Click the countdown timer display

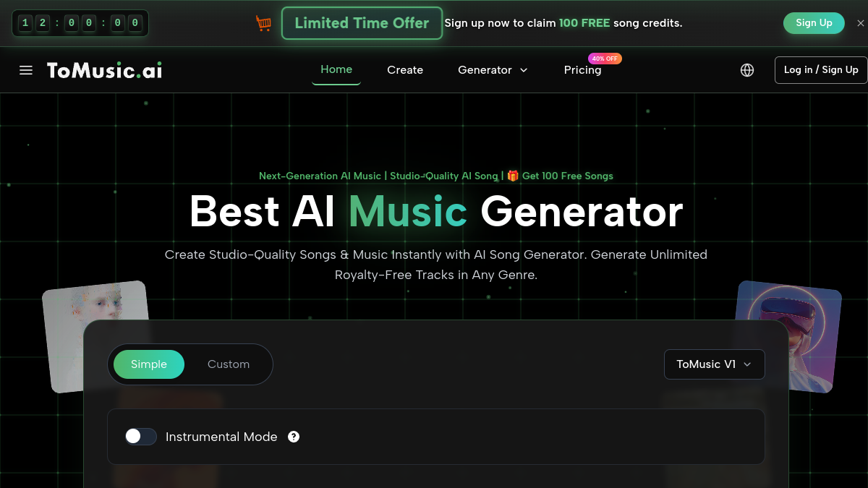pyautogui.click(x=80, y=23)
